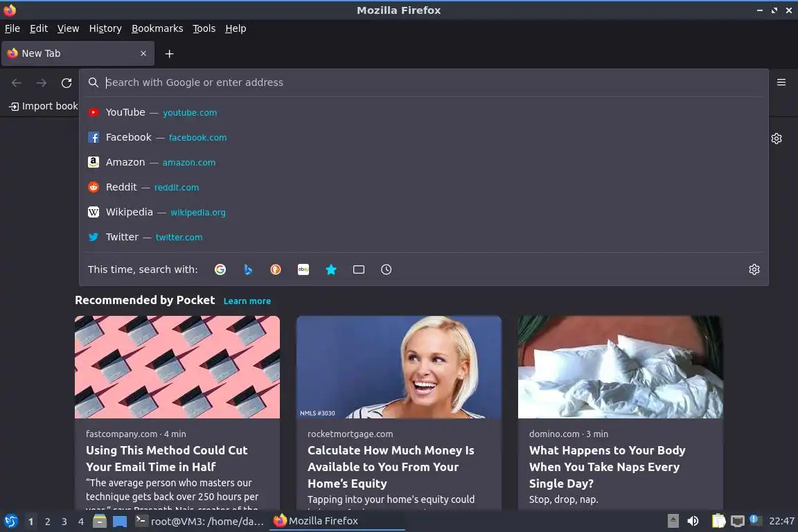Click the 22:47 clock
Screen dimensions: 798x532
point(781,521)
